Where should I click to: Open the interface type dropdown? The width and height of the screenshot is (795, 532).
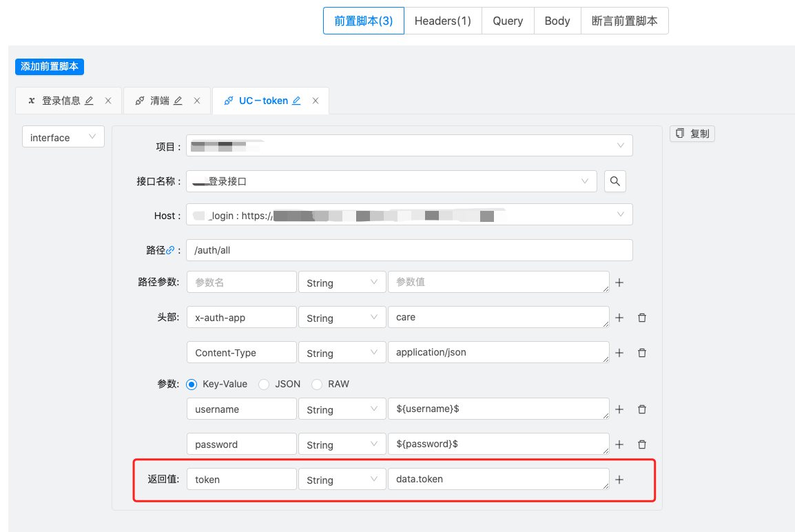[63, 136]
